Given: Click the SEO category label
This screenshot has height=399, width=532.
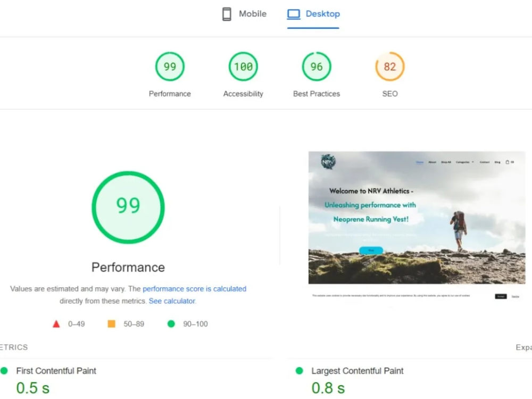Looking at the screenshot, I should pyautogui.click(x=390, y=94).
